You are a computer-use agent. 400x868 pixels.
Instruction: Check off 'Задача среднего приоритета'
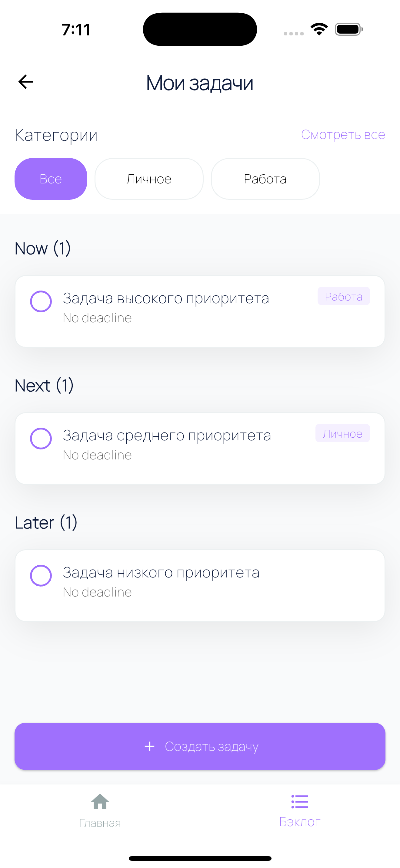point(41,438)
